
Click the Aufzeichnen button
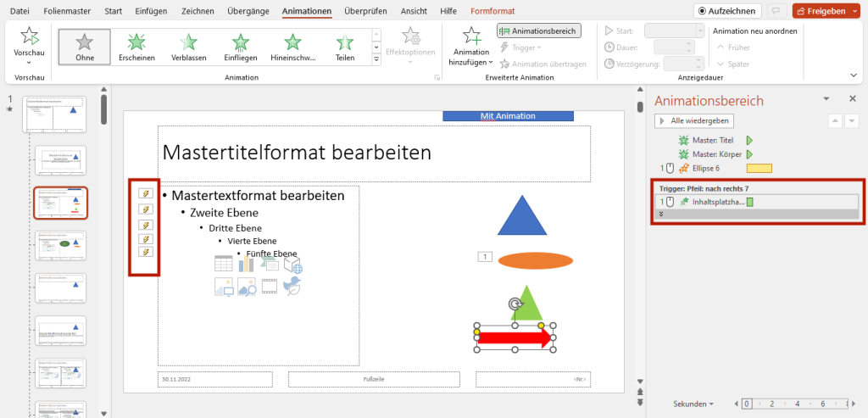(726, 11)
